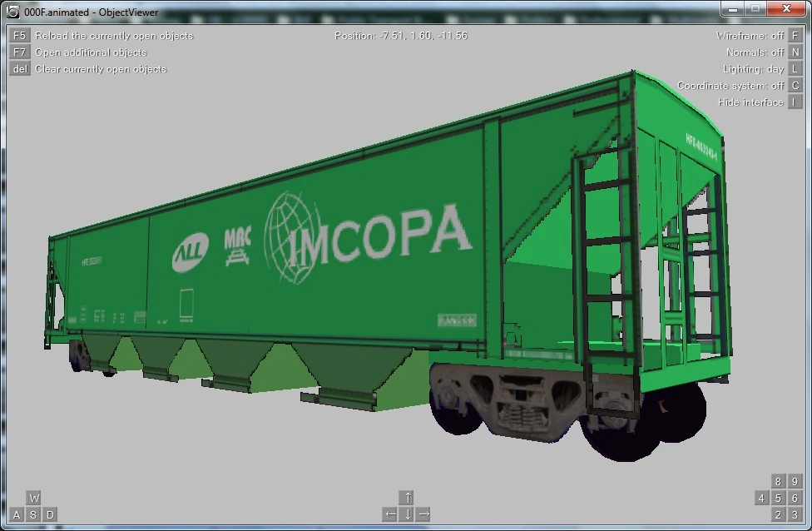
Task: Click the numpad 6 key
Action: (795, 498)
